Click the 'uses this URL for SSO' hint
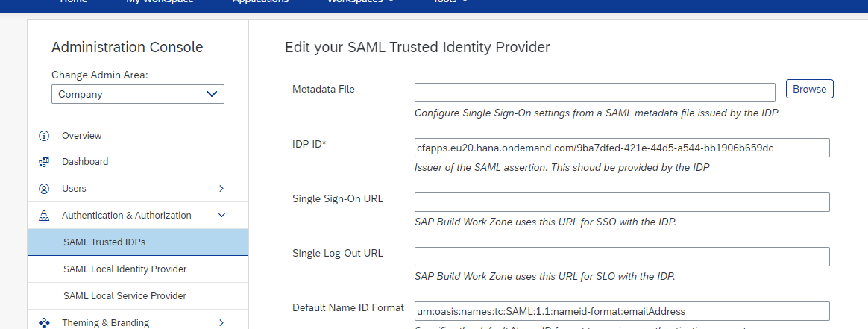 pyautogui.click(x=545, y=222)
